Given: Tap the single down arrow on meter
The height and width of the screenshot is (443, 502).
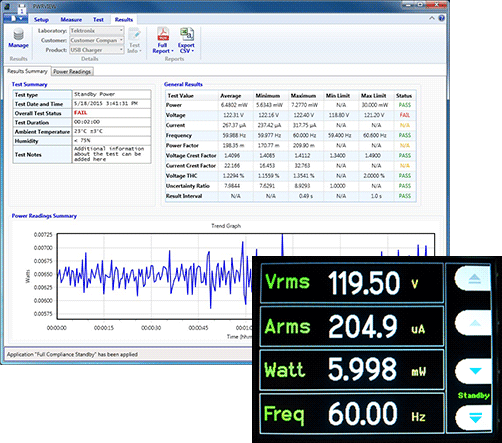Looking at the screenshot, I should point(474,371).
